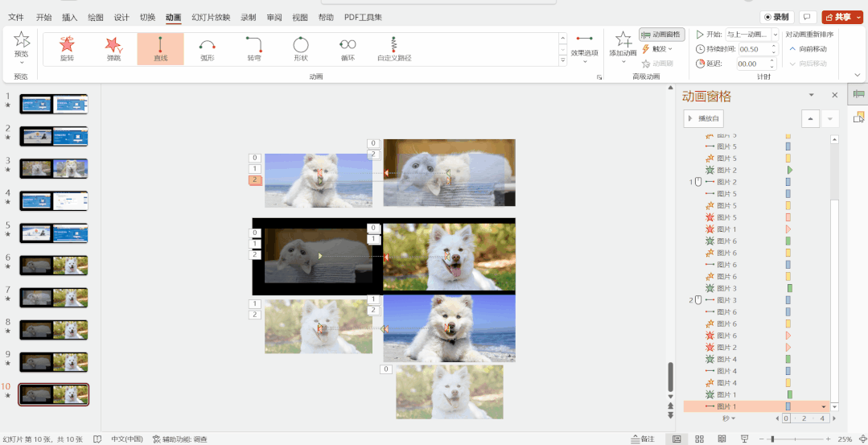Open dropdown arrow on selected 图片 1 row
868x445 pixels.
825,407
